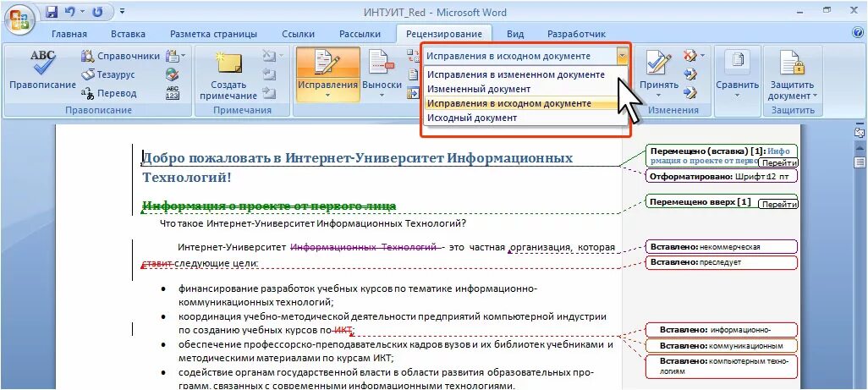Viewport: 868px width, 390px height.
Task: Expand the reject change dropdown arrow
Action: tap(702, 56)
